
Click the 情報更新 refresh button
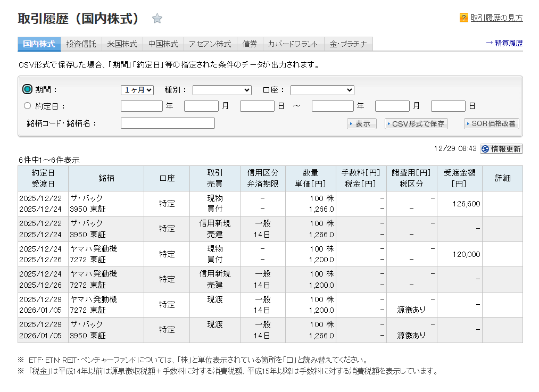[501, 149]
